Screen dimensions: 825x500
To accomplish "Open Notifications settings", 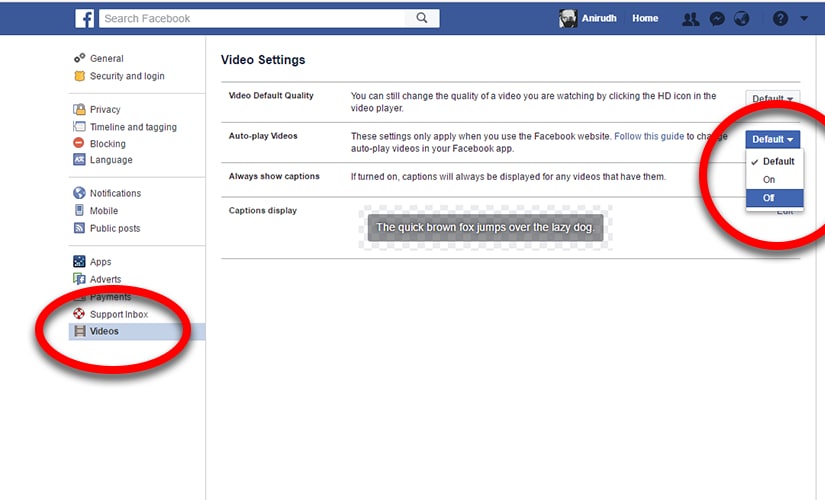I will [115, 193].
